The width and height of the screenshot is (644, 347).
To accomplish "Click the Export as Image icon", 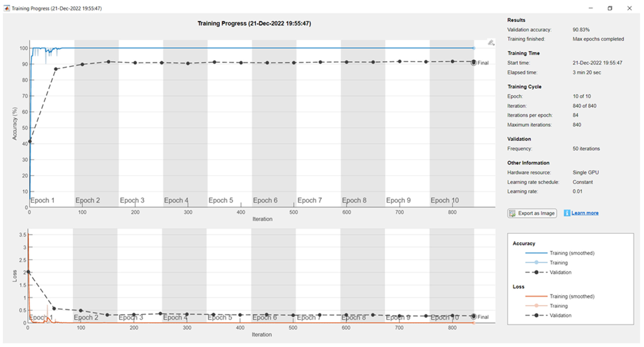I will coord(512,213).
